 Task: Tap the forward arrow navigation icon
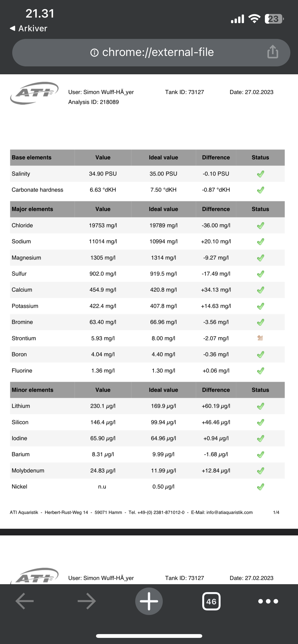[x=87, y=601]
